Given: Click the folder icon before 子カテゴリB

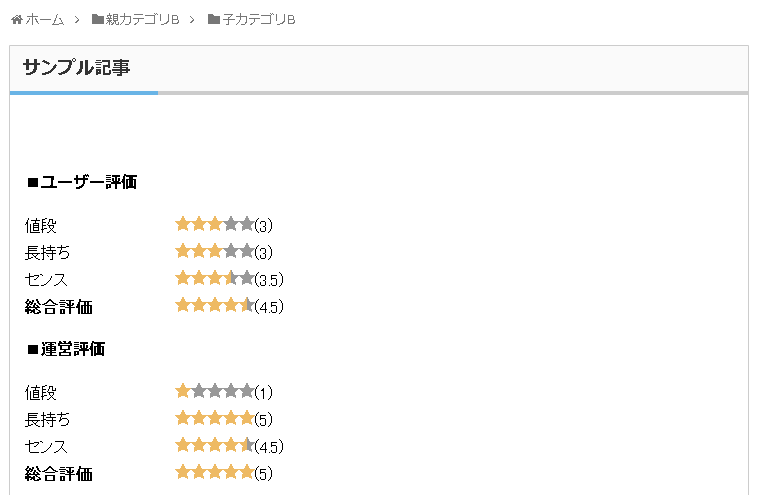Looking at the screenshot, I should (214, 20).
